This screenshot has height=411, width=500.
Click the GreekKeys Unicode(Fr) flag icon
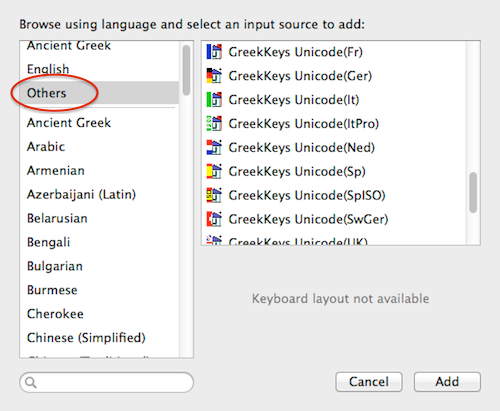click(214, 52)
